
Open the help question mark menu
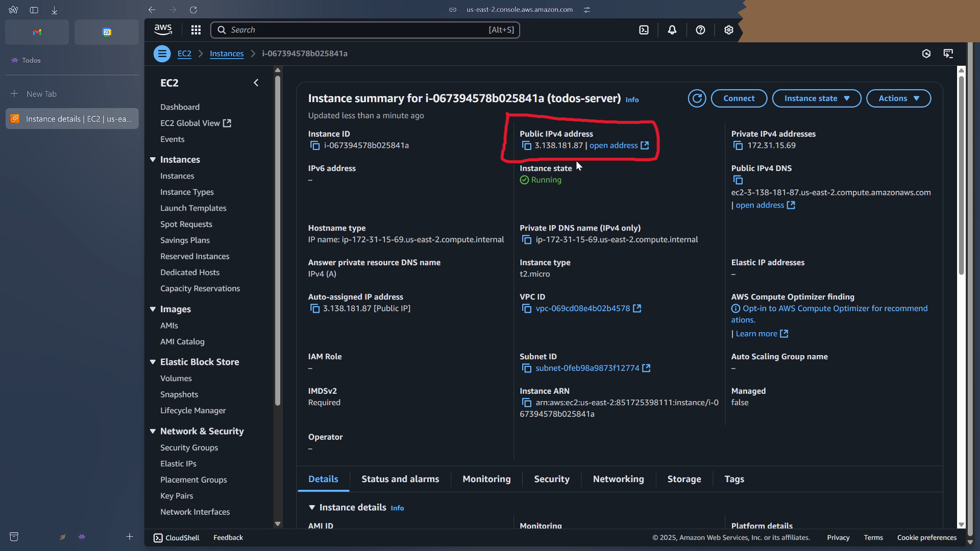pyautogui.click(x=700, y=30)
